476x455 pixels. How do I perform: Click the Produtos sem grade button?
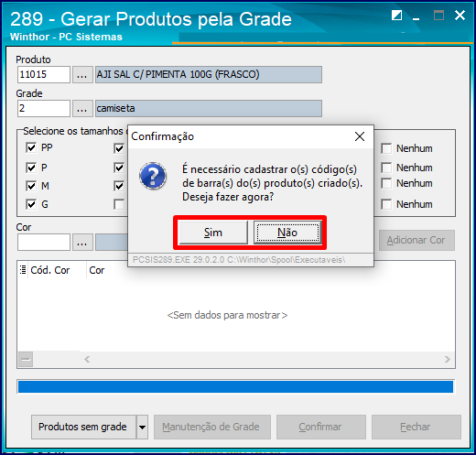pyautogui.click(x=83, y=427)
